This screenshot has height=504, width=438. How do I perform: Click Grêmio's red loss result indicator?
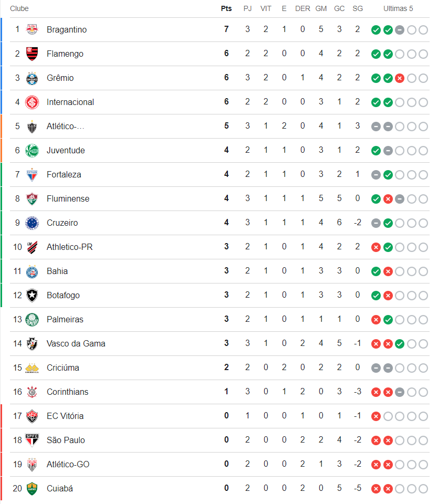(399, 78)
